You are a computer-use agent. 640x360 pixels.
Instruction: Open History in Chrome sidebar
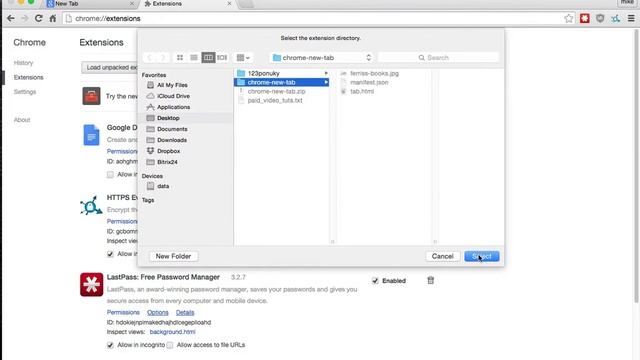click(23, 63)
